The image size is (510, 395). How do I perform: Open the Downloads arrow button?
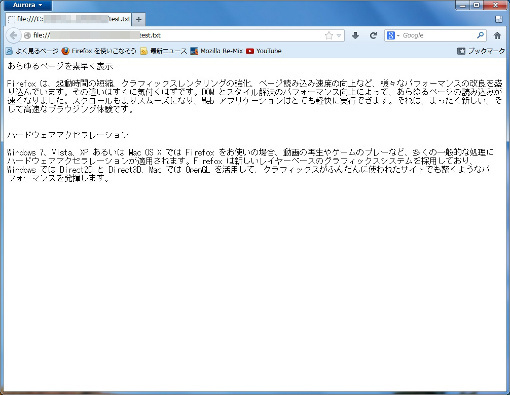tap(355, 35)
